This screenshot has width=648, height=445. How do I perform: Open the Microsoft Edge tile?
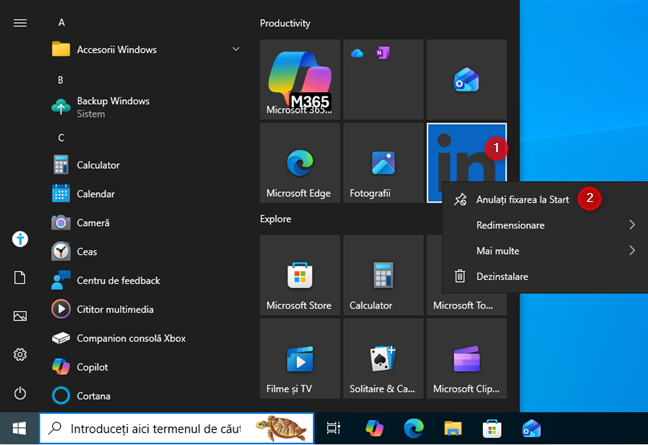coord(300,163)
